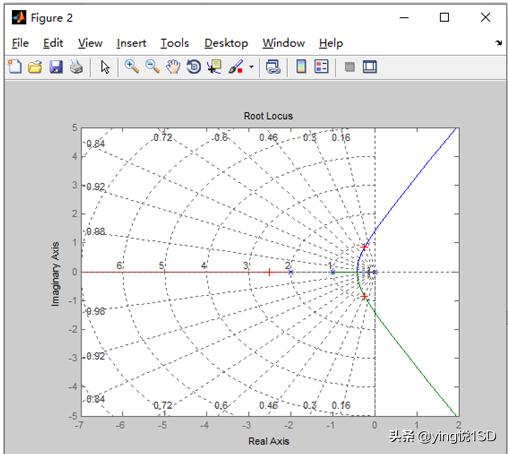Open the View menu
This screenshot has width=508, height=454.
point(90,43)
